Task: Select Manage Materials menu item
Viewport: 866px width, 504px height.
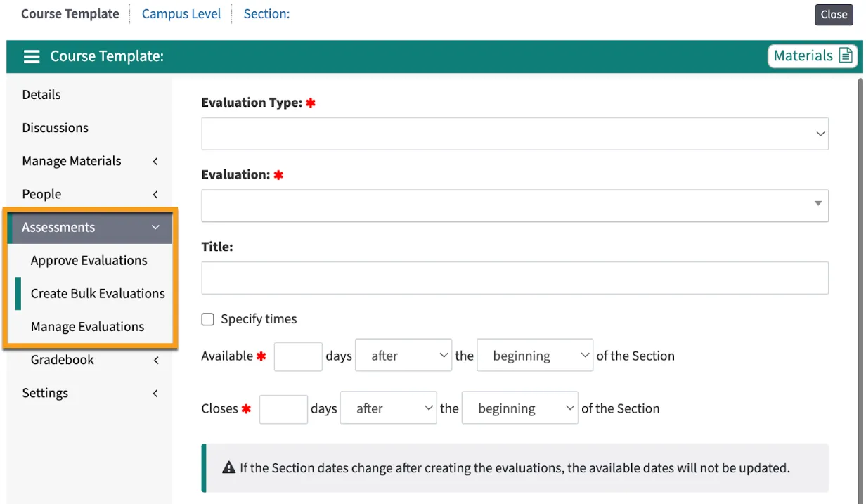Action: point(72,161)
